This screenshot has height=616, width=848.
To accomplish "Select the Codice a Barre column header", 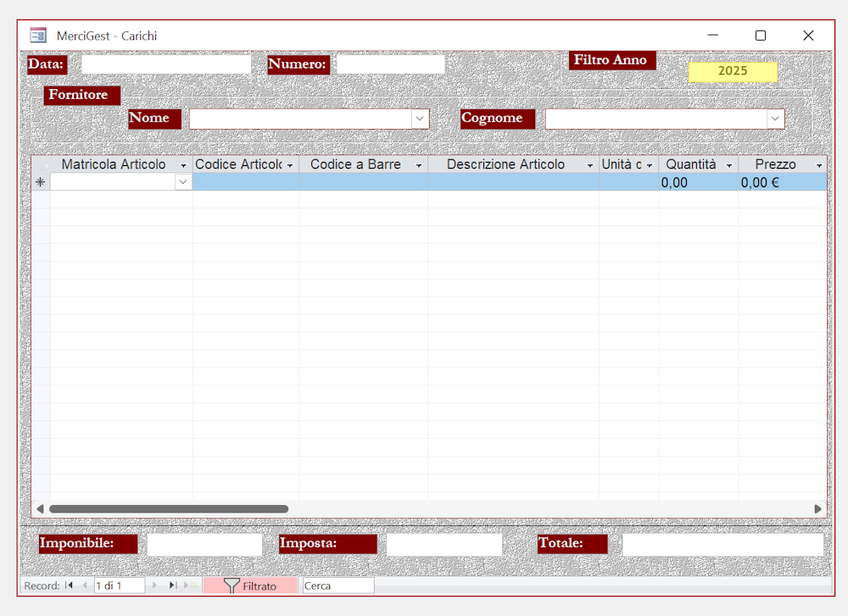I will (355, 164).
